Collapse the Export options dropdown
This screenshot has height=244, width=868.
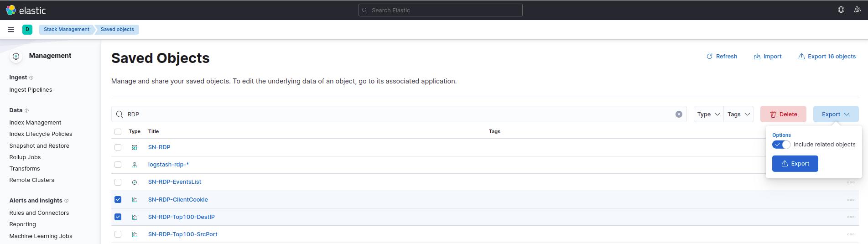click(836, 114)
